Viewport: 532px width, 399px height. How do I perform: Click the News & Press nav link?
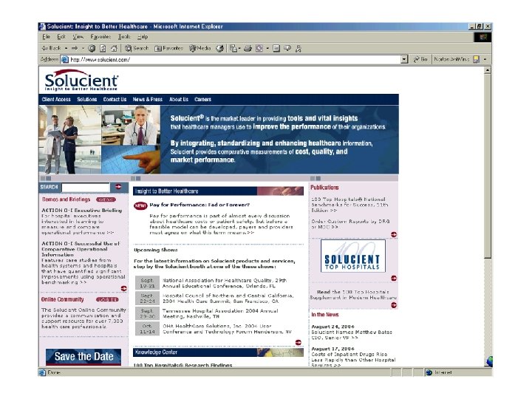[x=147, y=100]
